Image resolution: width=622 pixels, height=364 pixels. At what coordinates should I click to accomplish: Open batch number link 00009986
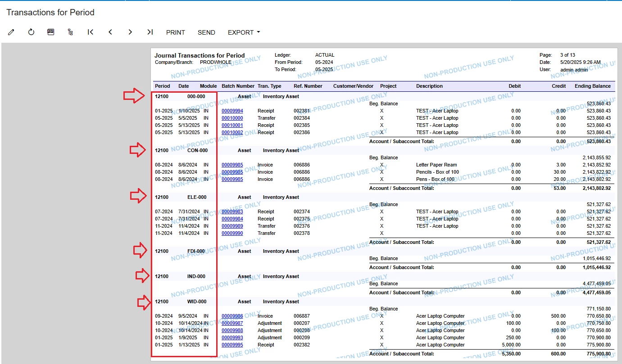(x=232, y=316)
